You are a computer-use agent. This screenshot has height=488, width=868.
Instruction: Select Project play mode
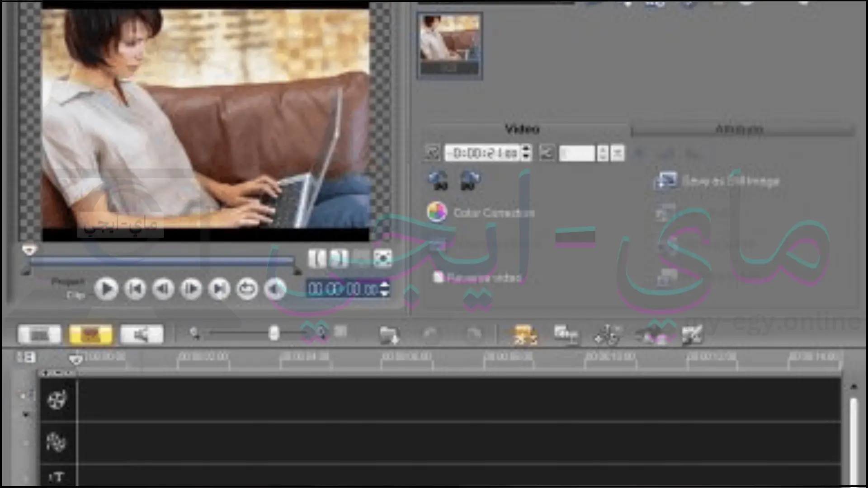68,282
